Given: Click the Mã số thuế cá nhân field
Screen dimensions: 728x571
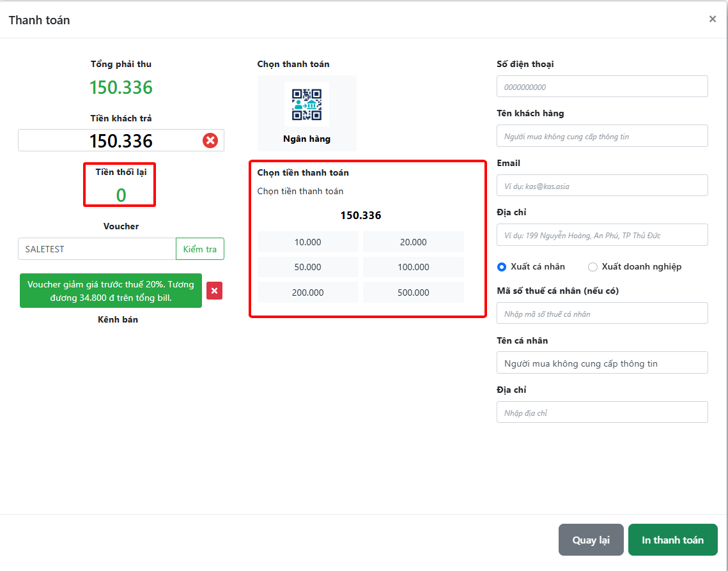Looking at the screenshot, I should (602, 314).
